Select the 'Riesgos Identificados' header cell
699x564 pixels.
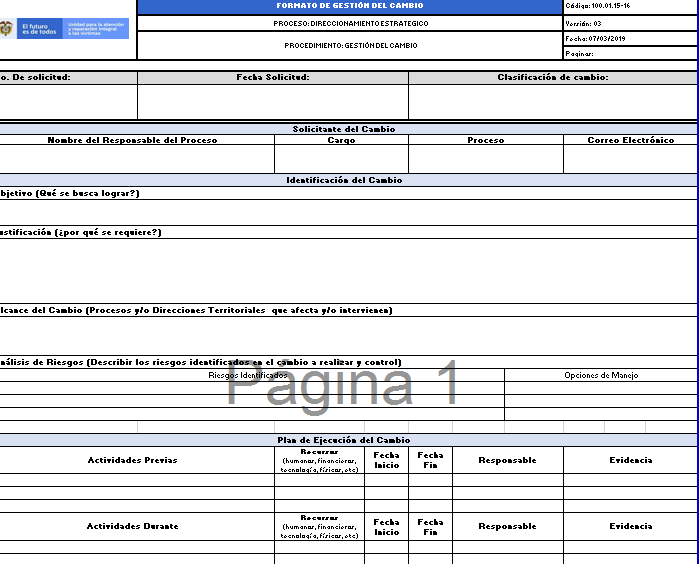(252, 375)
